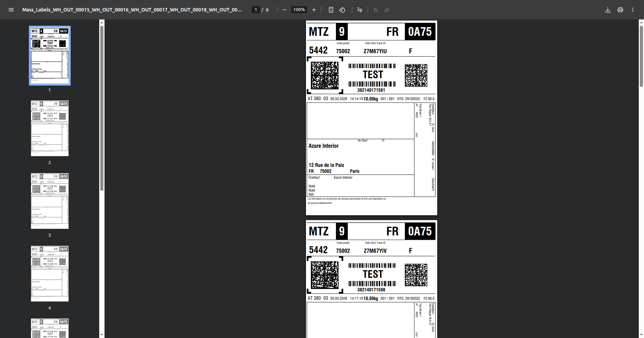Image resolution: width=644 pixels, height=338 pixels.
Task: Click the undo arrow icon
Action: pyautogui.click(x=376, y=10)
